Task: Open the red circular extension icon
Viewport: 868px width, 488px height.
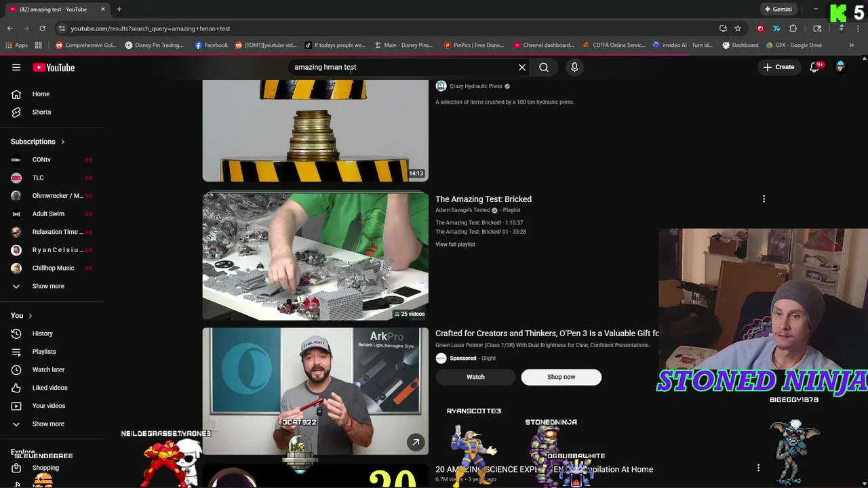Action: coord(760,28)
